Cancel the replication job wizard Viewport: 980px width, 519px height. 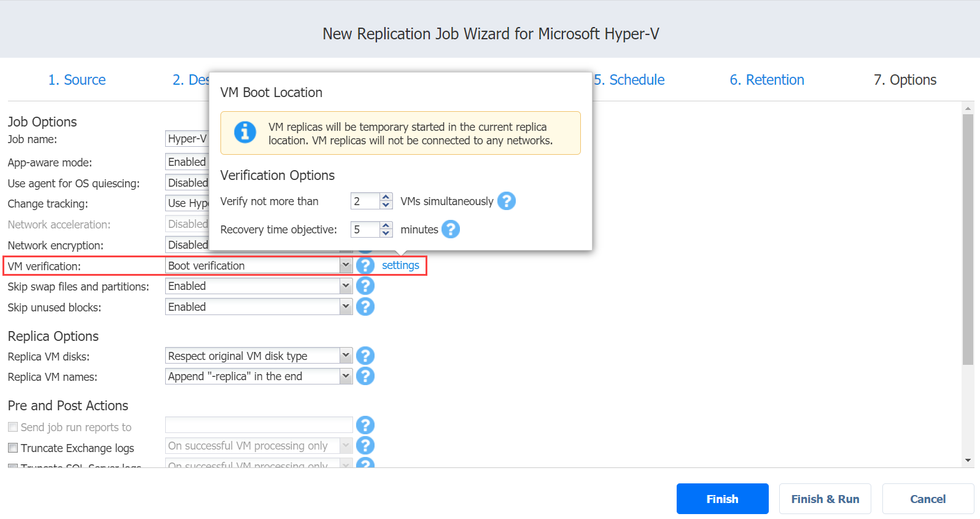(928, 499)
